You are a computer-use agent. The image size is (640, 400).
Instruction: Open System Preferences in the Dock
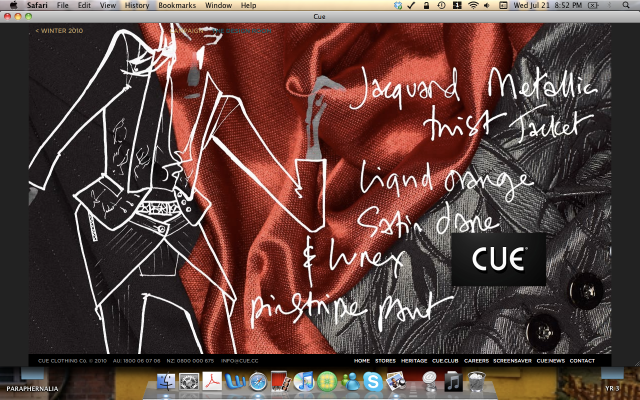coord(189,382)
